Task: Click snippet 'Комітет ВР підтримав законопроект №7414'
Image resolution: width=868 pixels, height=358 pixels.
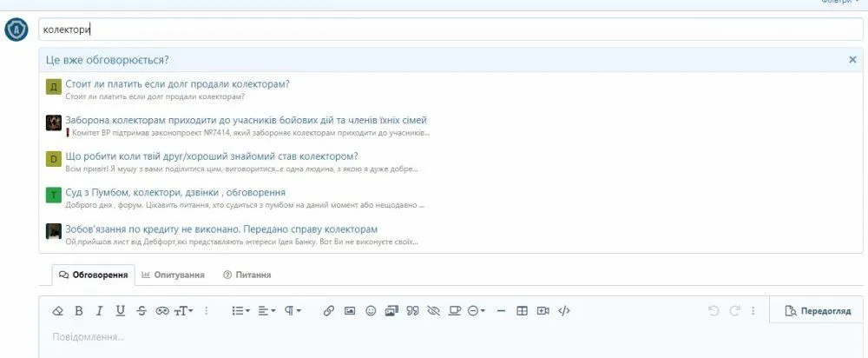Action: click(x=247, y=133)
